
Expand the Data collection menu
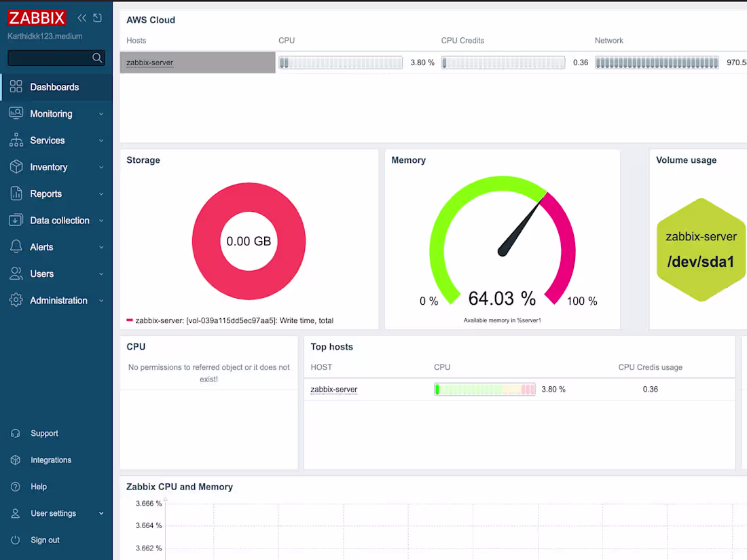(x=60, y=220)
